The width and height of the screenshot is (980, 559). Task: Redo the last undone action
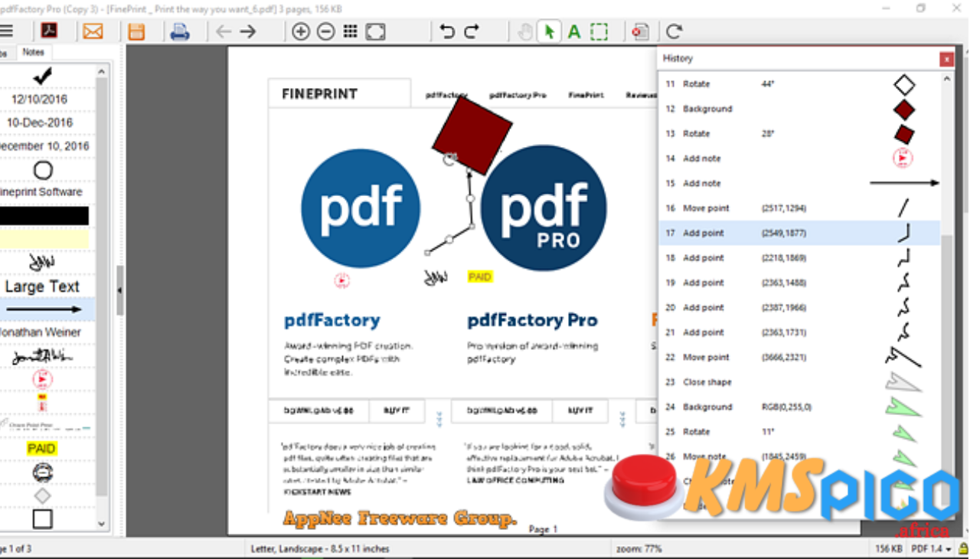[x=472, y=31]
